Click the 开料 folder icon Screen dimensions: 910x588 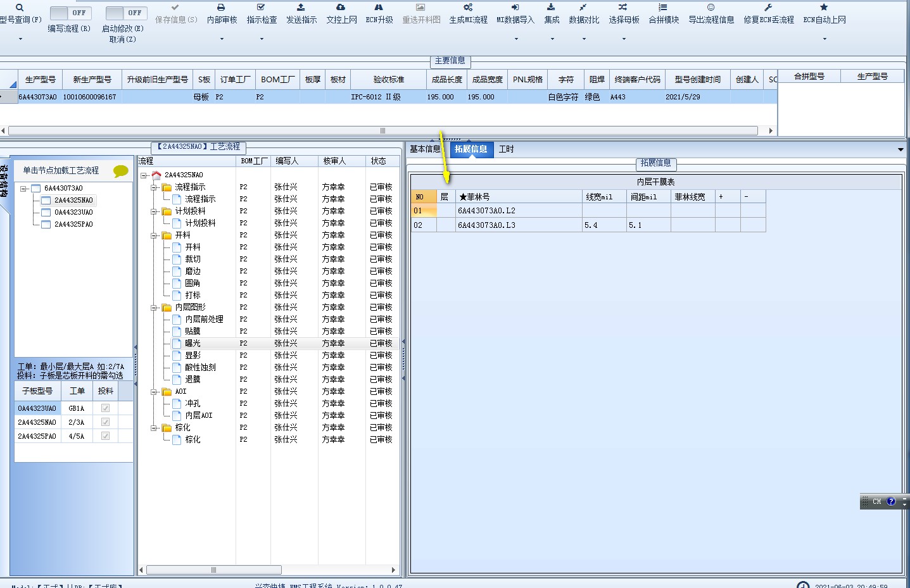(167, 235)
